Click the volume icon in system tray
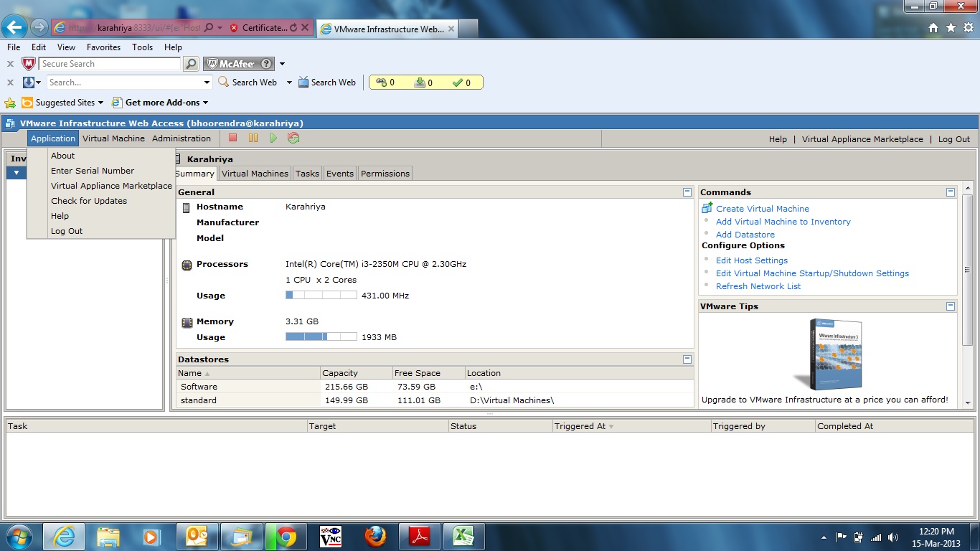Viewport: 980px width, 551px height. 893,537
